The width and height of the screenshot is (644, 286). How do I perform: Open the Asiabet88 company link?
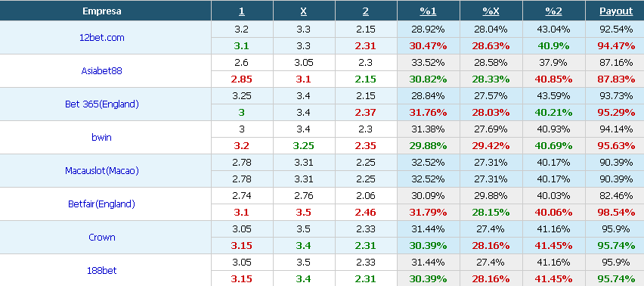tap(101, 70)
